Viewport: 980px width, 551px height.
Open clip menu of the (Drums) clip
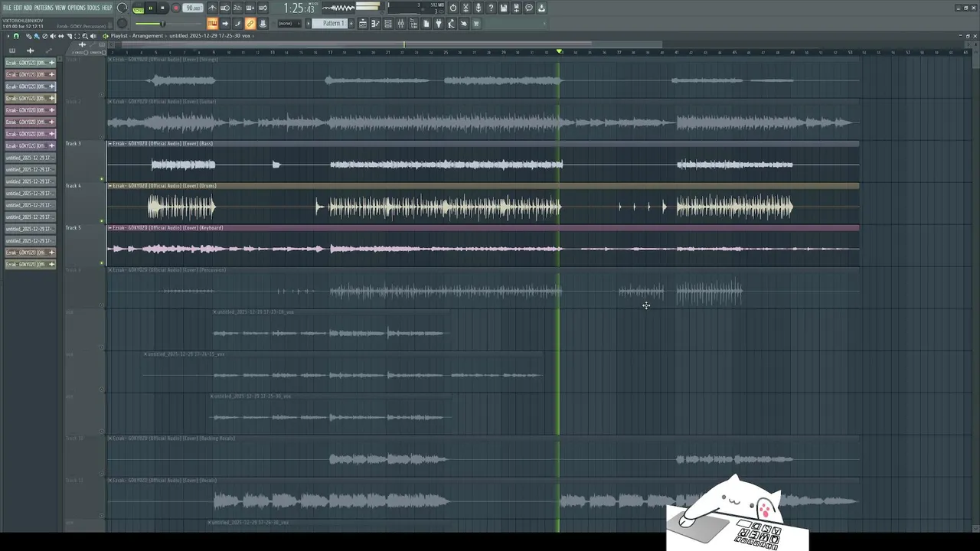click(x=110, y=185)
